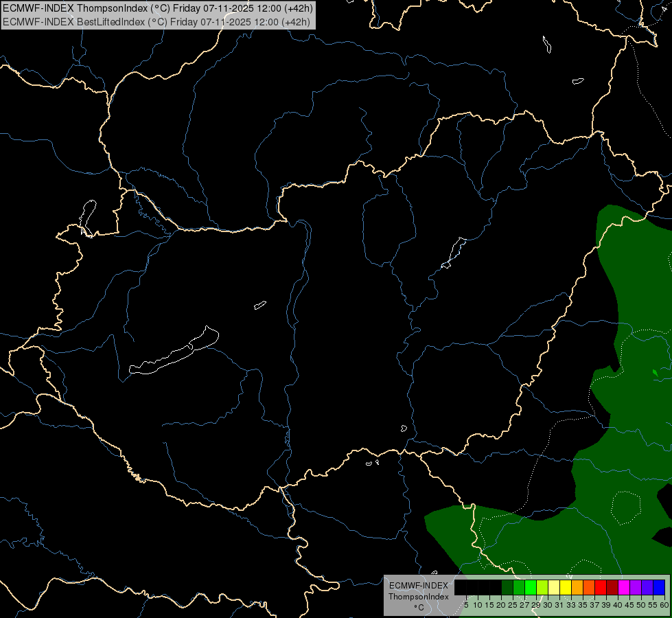Pick the lime 29–30 legend swatch
672x618 pixels.
point(542,588)
